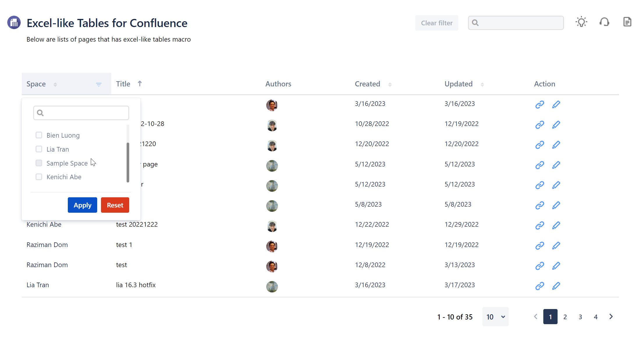Click the lightbulb suggestion icon

581,22
